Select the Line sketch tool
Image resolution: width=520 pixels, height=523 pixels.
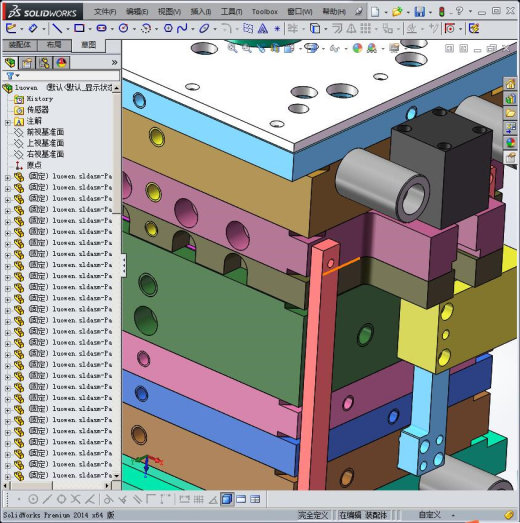tap(57, 29)
